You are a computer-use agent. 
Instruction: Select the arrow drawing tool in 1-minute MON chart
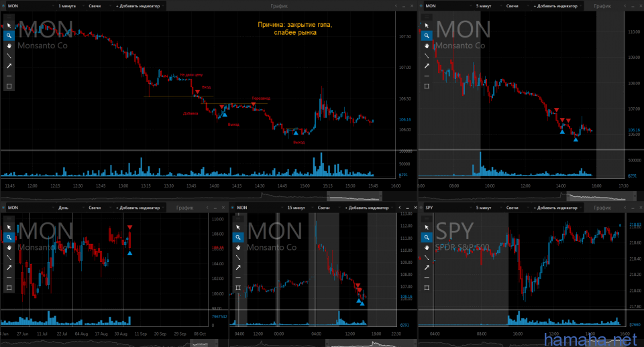(9, 66)
